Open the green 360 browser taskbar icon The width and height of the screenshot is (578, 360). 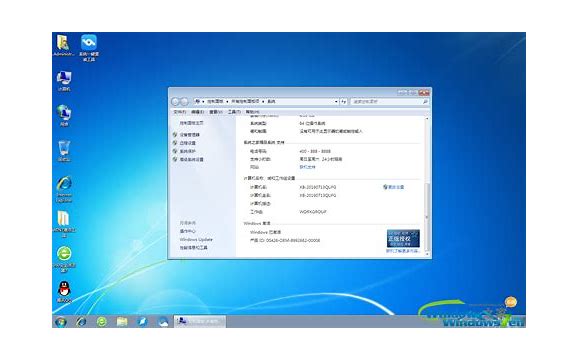(x=102, y=322)
